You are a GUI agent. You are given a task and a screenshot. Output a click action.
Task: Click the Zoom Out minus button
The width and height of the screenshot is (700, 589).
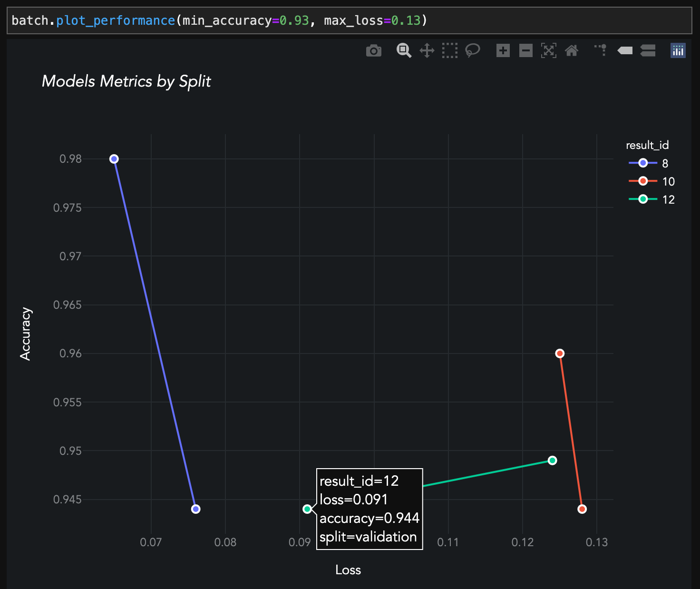525,50
